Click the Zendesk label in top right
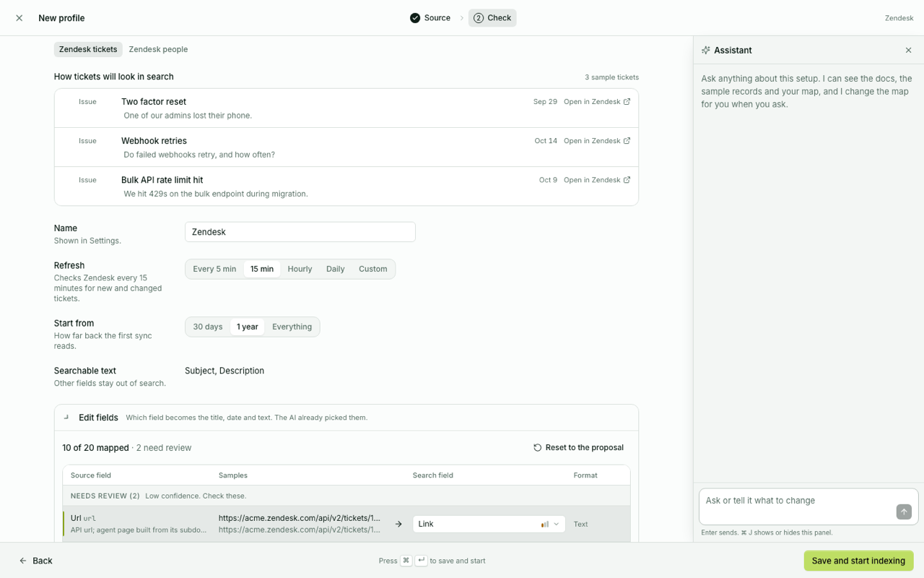Image resolution: width=924 pixels, height=578 pixels. [899, 18]
